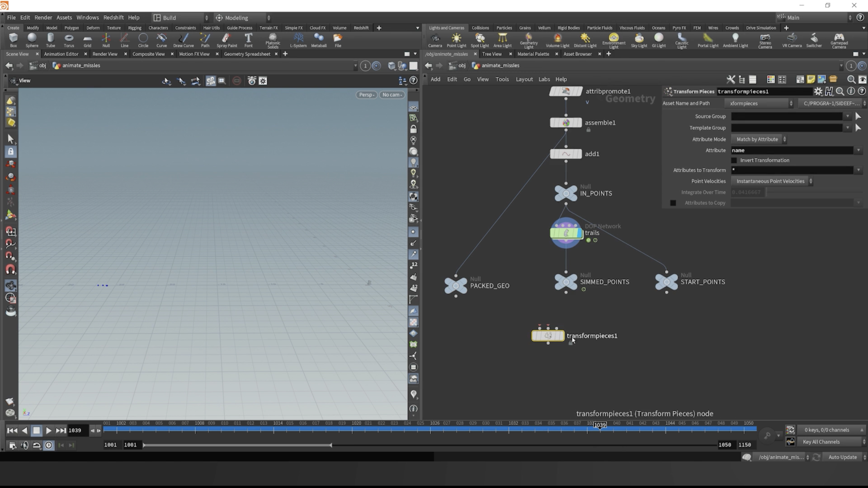Open the parameter gear menu icon

[818, 91]
